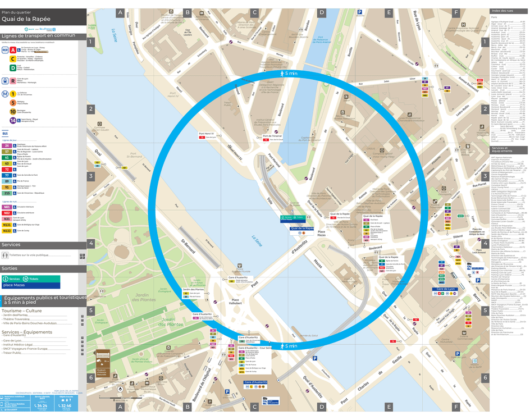Select the RER A line icon
Screen dimensions: 530x420
tap(12, 51)
